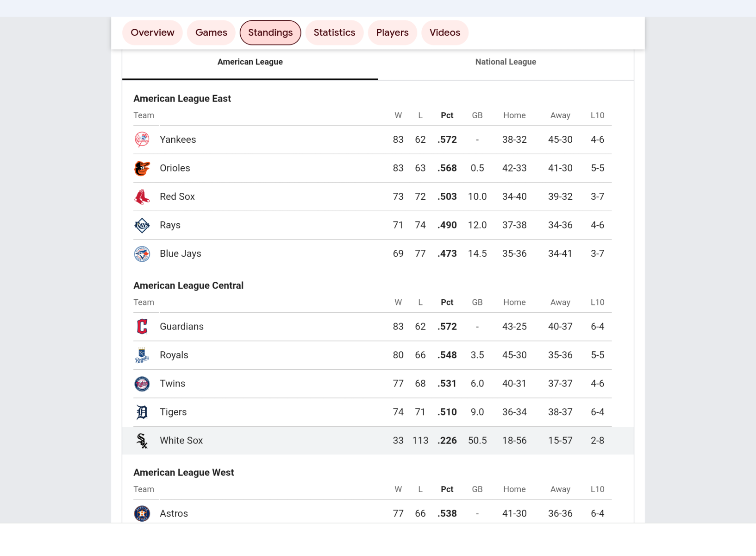
Task: Click the Astros team logo
Action: [142, 513]
